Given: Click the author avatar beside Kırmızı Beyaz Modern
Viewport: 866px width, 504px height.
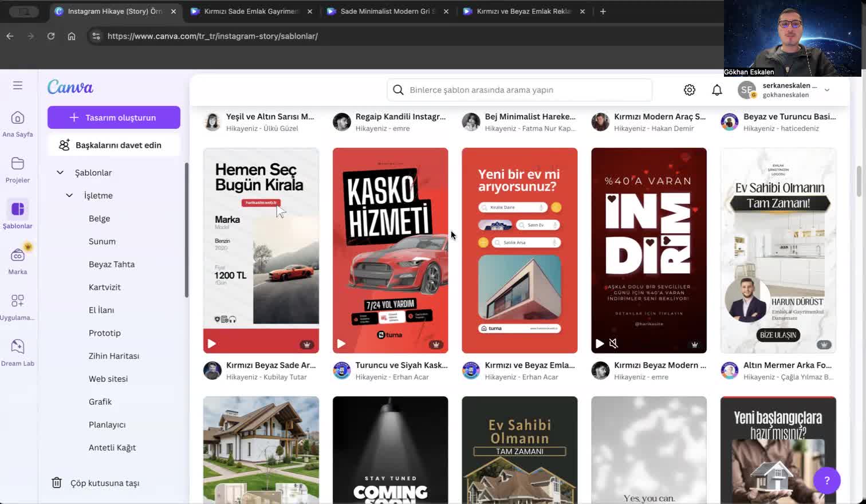Looking at the screenshot, I should (x=600, y=371).
